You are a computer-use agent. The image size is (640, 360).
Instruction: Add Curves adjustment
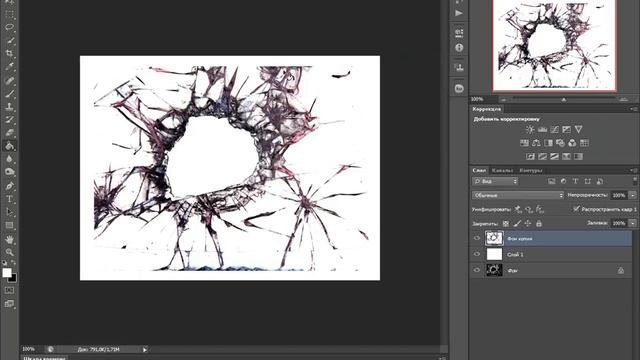554,129
